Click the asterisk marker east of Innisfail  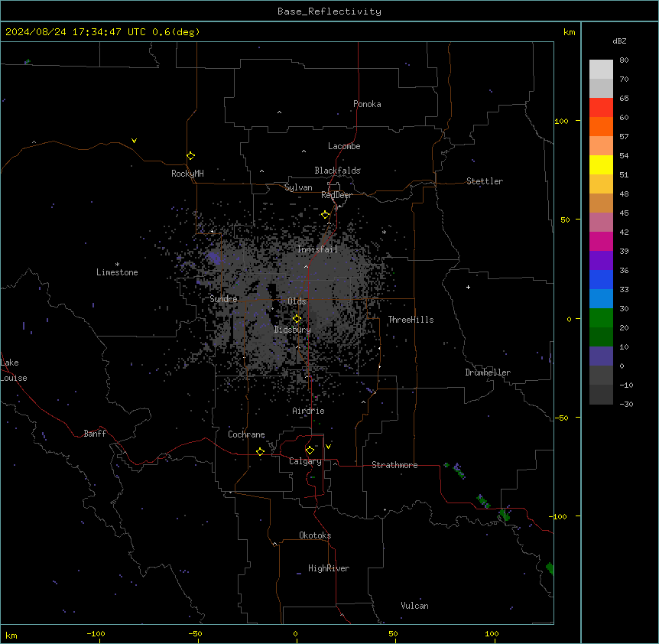384,232
